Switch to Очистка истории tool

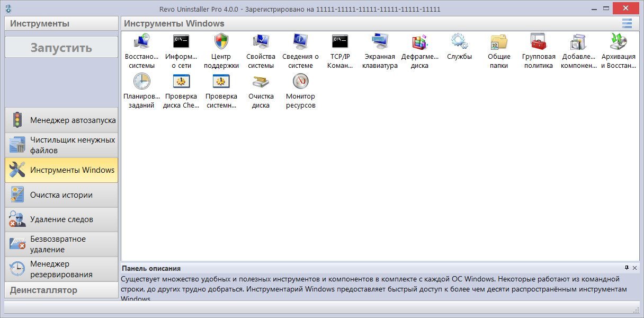61,195
